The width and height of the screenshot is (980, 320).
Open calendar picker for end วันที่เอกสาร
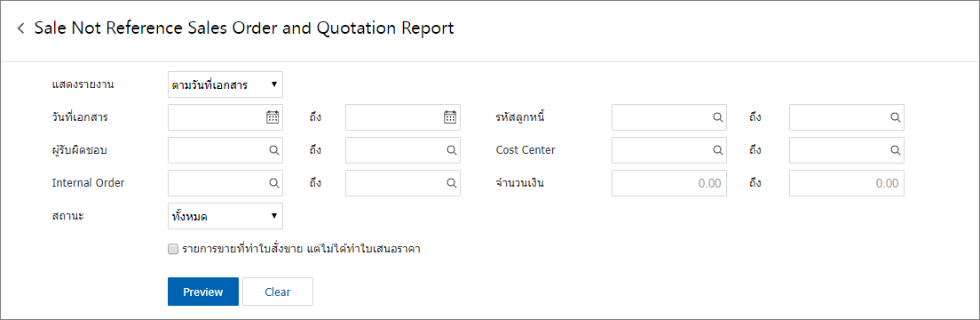450,117
